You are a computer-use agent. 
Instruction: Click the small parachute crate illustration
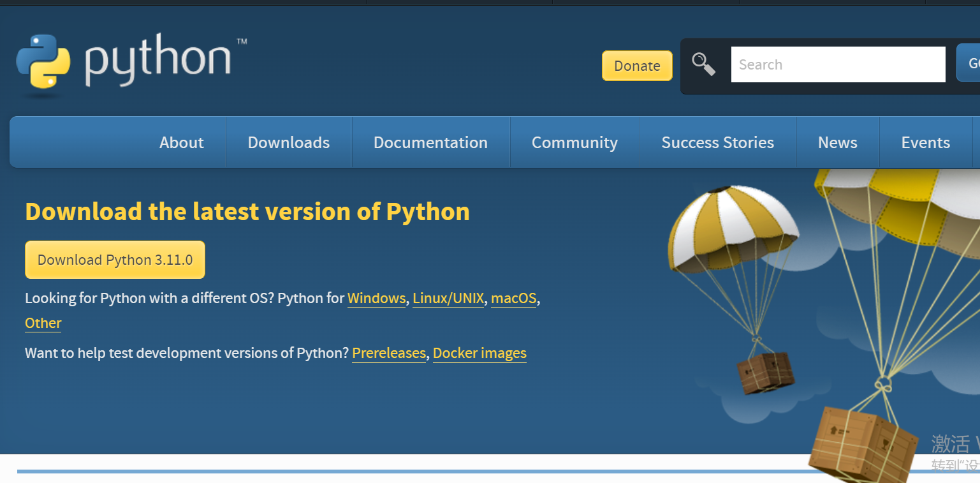[x=765, y=372]
